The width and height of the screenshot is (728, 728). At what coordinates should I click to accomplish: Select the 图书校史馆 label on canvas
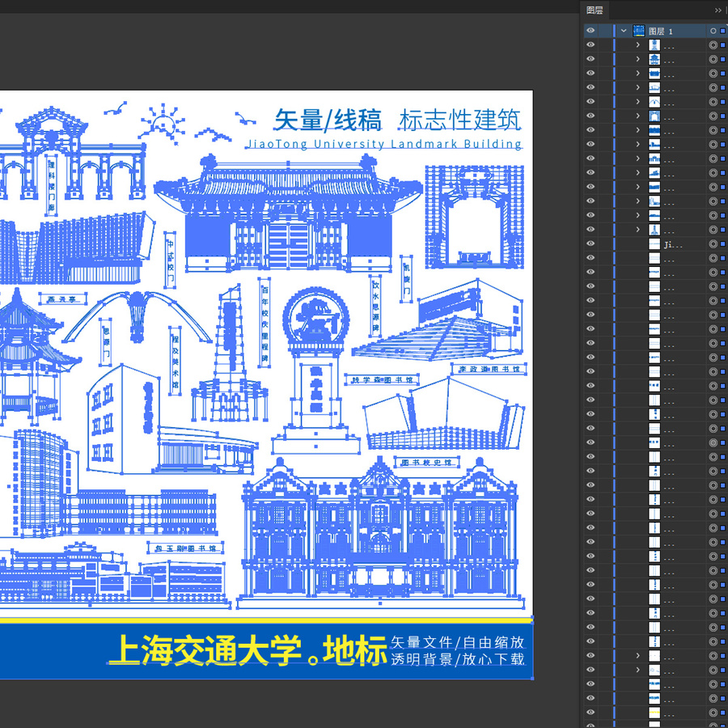point(426,462)
